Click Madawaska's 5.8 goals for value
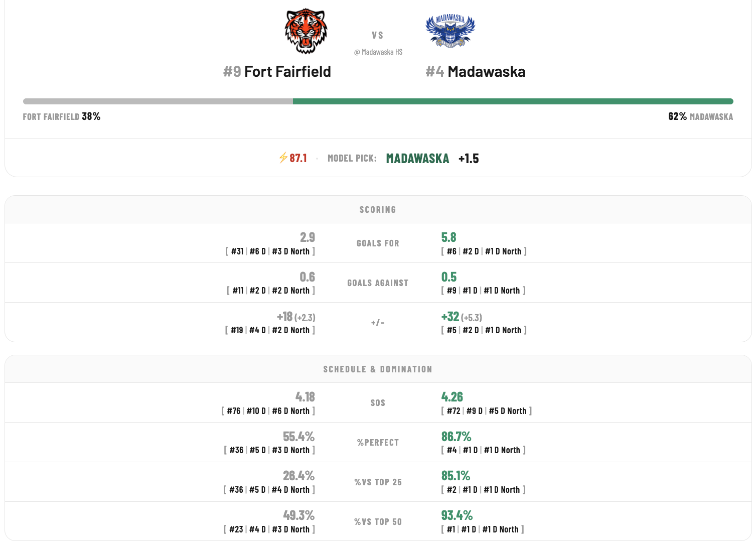Viewport: 756px width, 544px height. coord(449,237)
